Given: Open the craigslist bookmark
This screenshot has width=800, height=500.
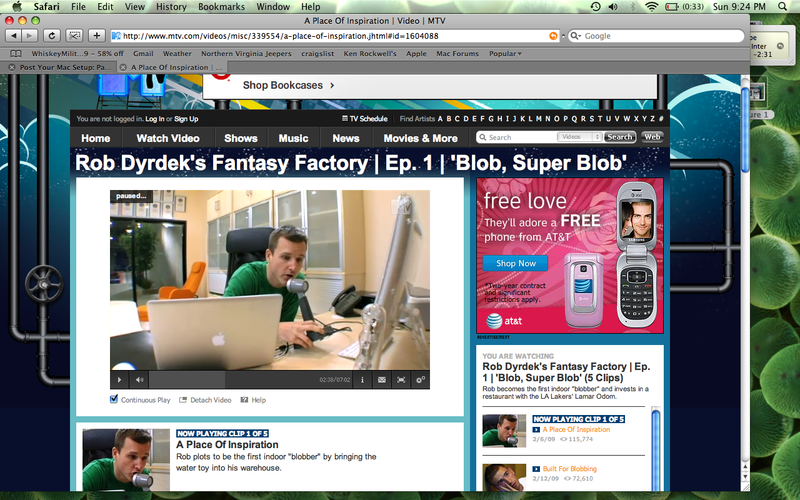Looking at the screenshot, I should (317, 54).
